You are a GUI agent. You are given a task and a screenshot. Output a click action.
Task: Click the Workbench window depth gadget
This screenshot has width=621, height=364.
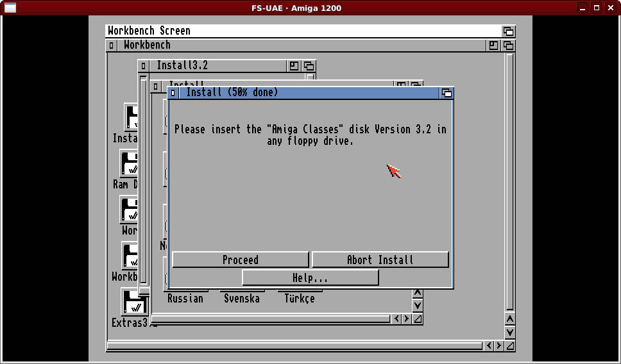point(509,45)
